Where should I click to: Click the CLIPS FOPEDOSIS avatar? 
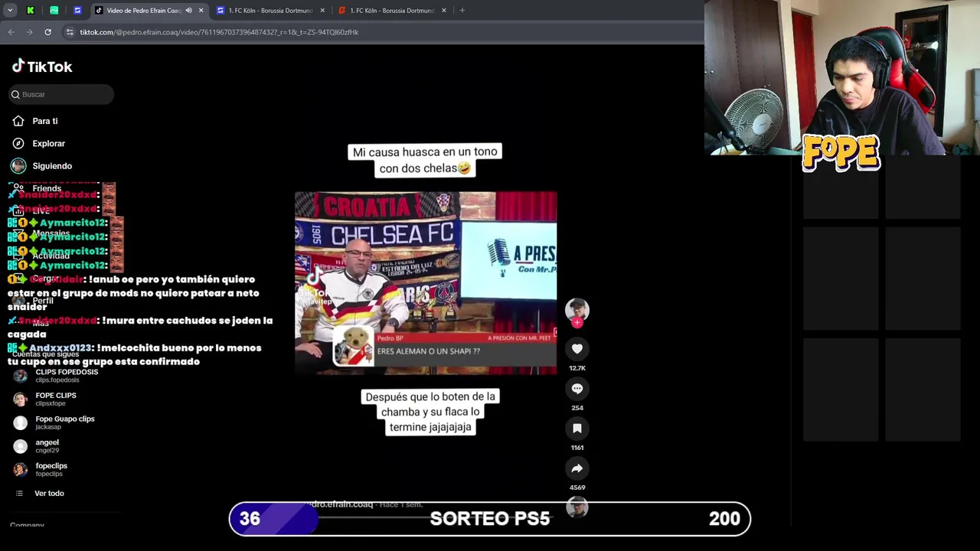coord(21,375)
